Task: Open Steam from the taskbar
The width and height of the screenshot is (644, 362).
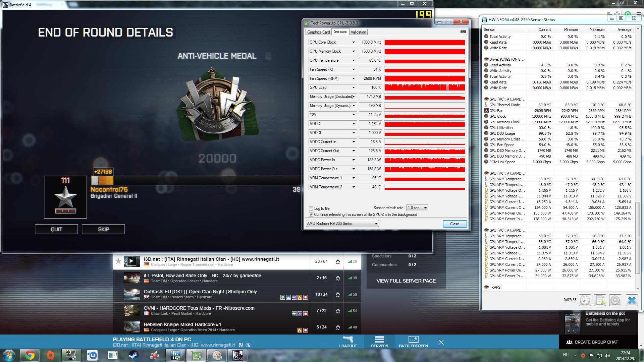Action: [133, 355]
